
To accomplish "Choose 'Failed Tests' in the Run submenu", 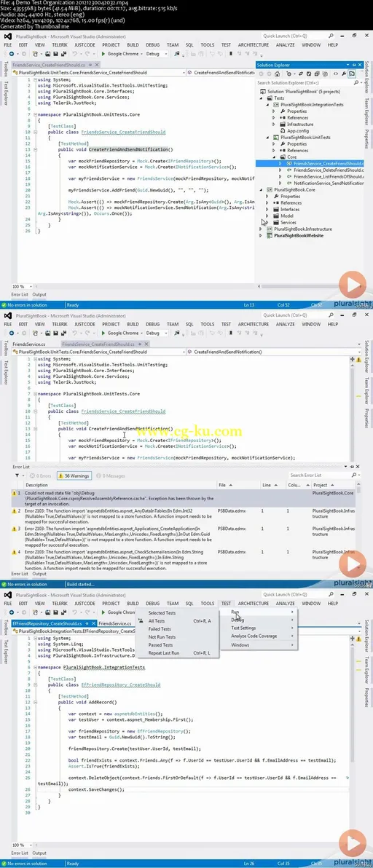I will click(160, 629).
